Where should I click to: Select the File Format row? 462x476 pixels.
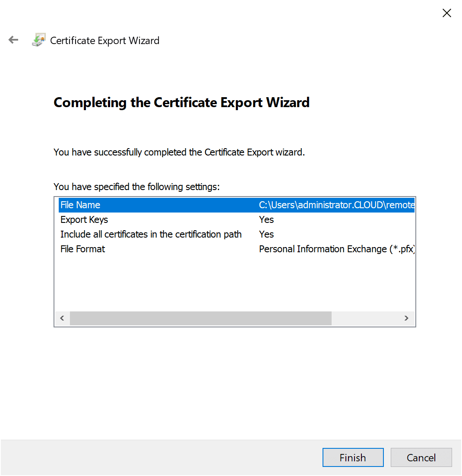click(130, 249)
